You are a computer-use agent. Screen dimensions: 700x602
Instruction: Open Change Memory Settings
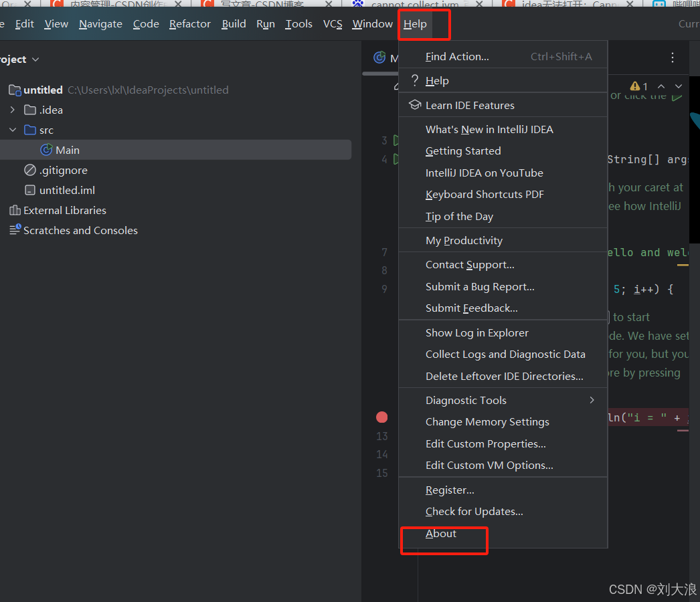tap(503, 422)
